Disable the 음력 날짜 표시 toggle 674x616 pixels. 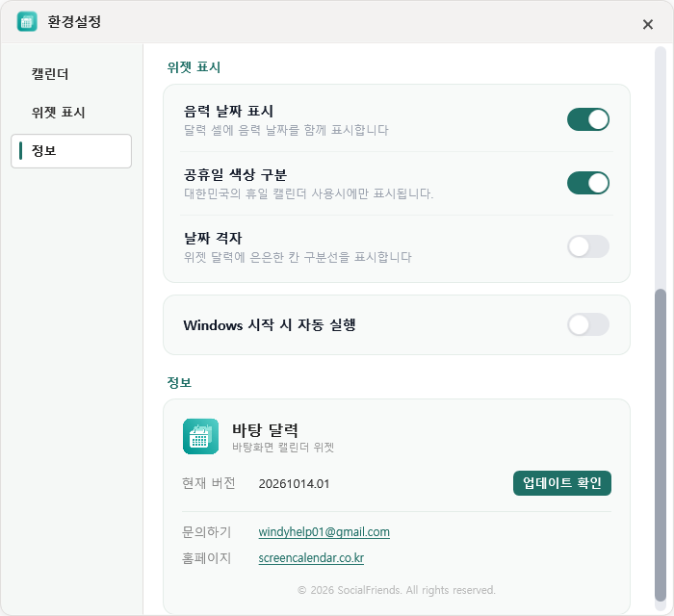click(588, 119)
